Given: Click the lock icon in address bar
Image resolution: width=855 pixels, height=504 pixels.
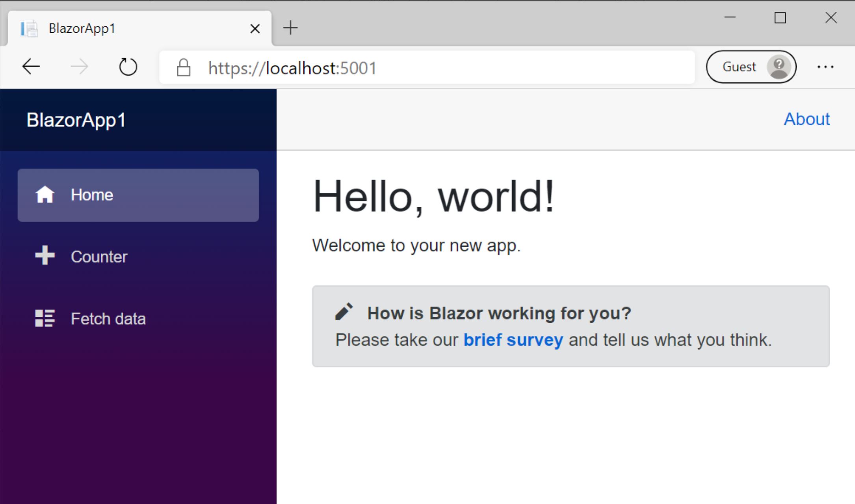Looking at the screenshot, I should point(184,67).
